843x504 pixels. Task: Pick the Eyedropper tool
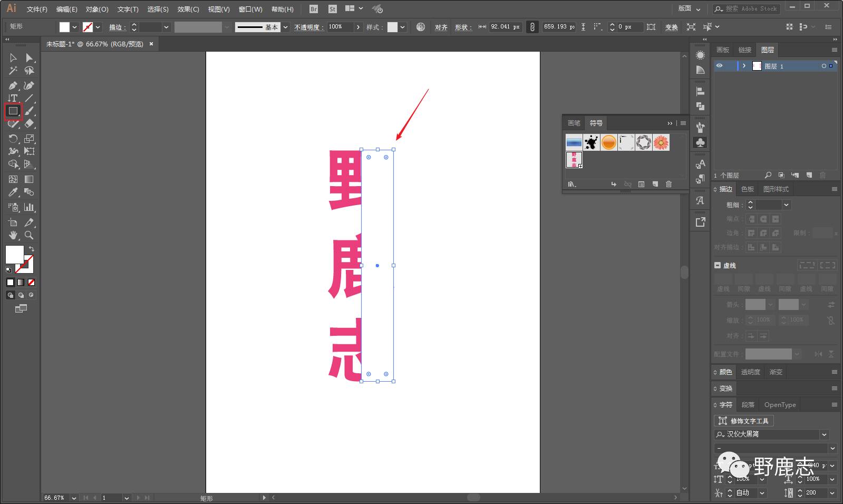pyautogui.click(x=13, y=192)
